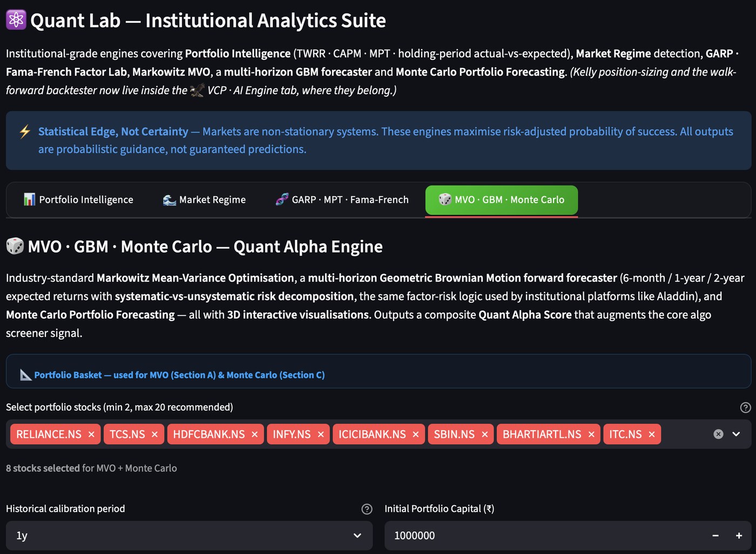Open the Historical calibration period dropdown
This screenshot has width=756, height=554.
tap(189, 536)
